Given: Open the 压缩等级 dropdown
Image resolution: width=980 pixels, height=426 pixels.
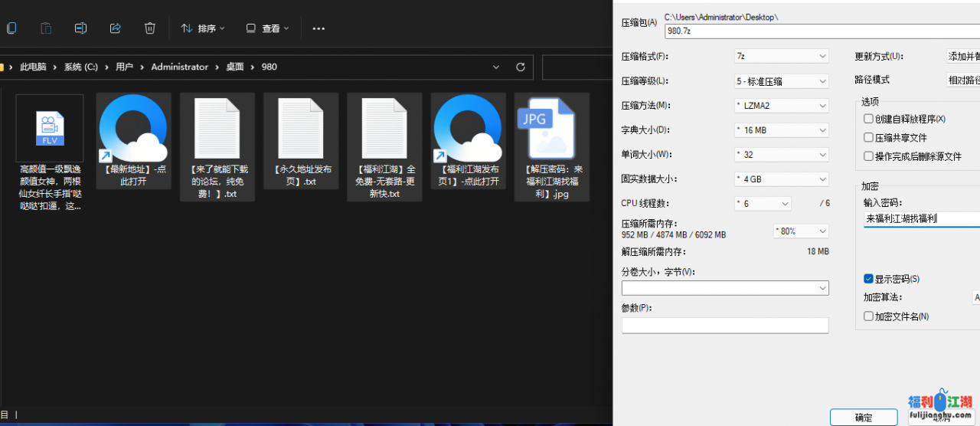Looking at the screenshot, I should [x=781, y=80].
